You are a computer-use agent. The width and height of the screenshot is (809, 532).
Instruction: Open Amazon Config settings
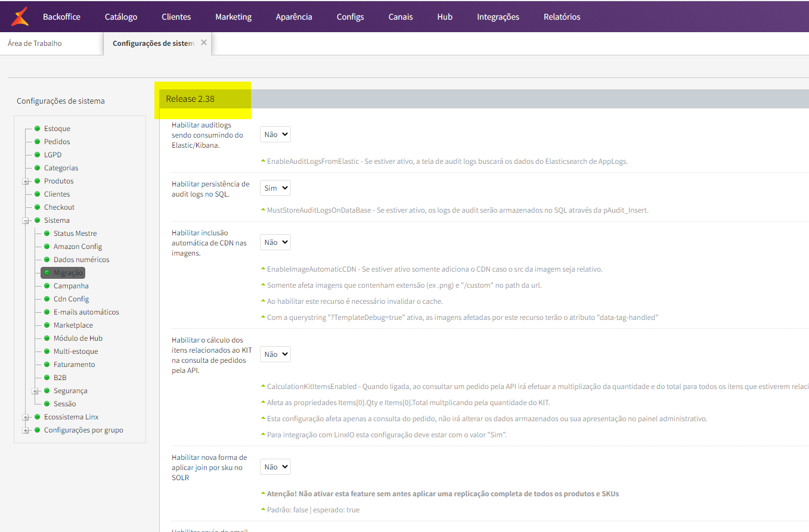pos(78,247)
